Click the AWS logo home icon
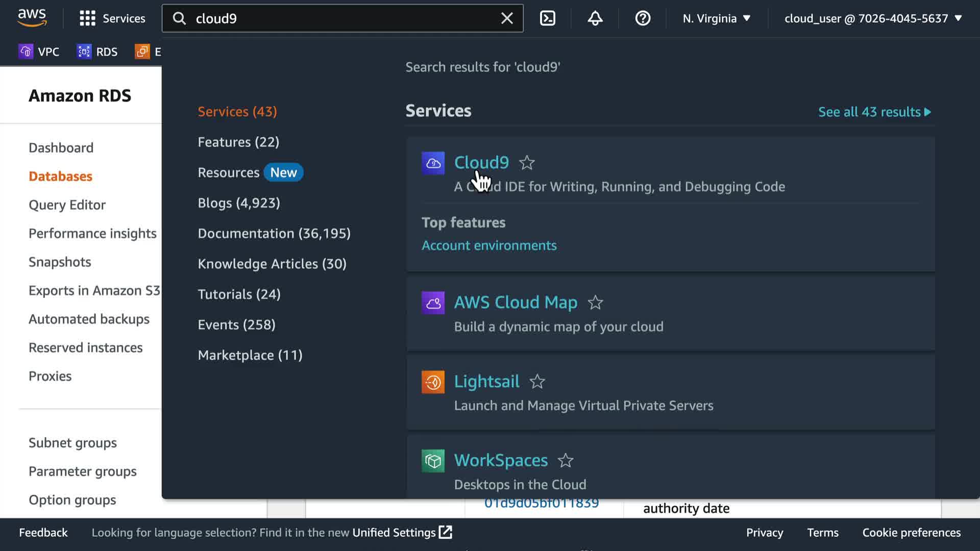This screenshot has height=551, width=980. coord(32,18)
